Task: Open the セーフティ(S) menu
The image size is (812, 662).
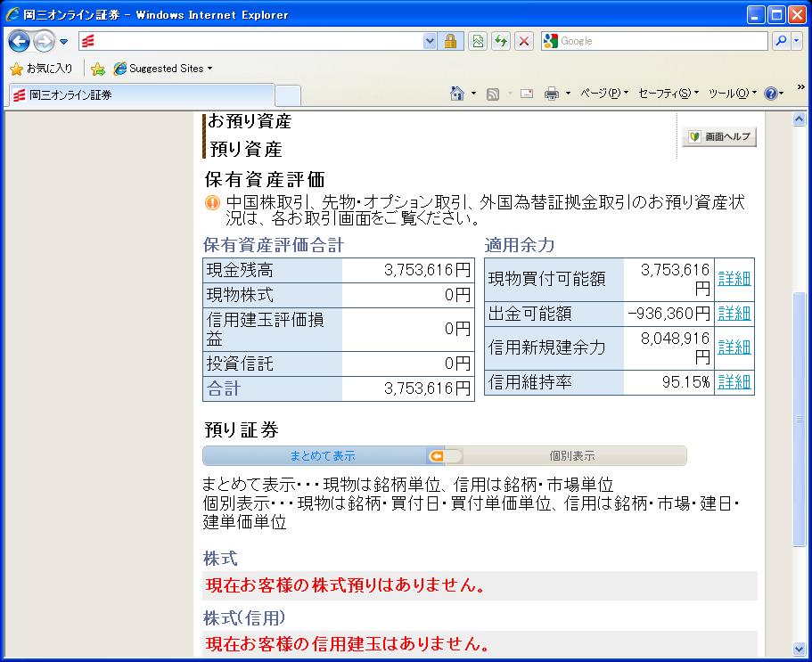Action: click(x=668, y=94)
